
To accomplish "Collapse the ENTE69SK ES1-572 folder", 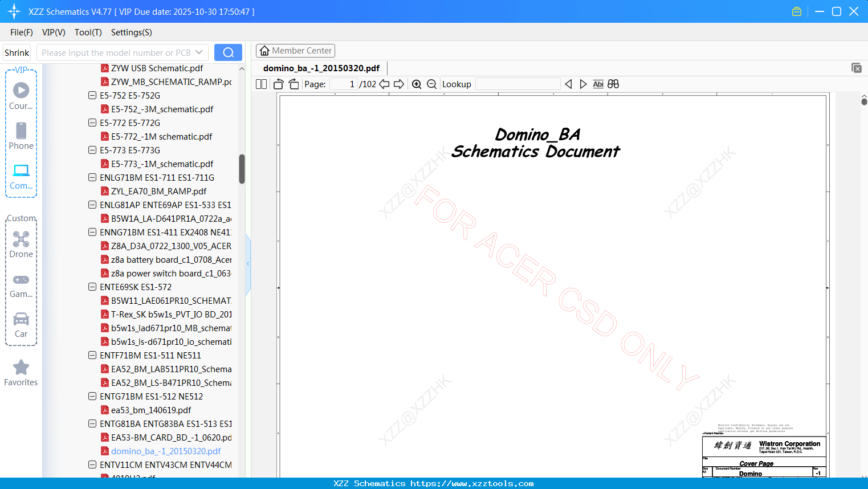I will point(92,287).
